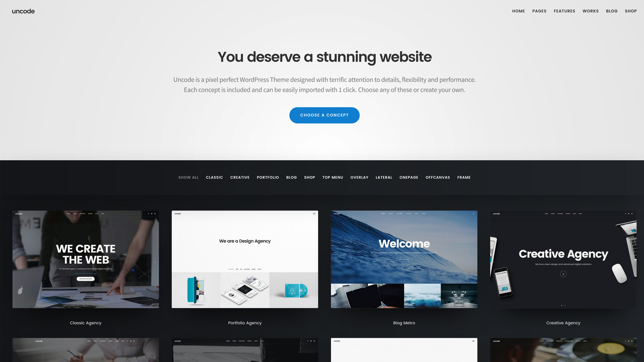Select the SHOP filter option
The image size is (644, 362).
(x=310, y=177)
